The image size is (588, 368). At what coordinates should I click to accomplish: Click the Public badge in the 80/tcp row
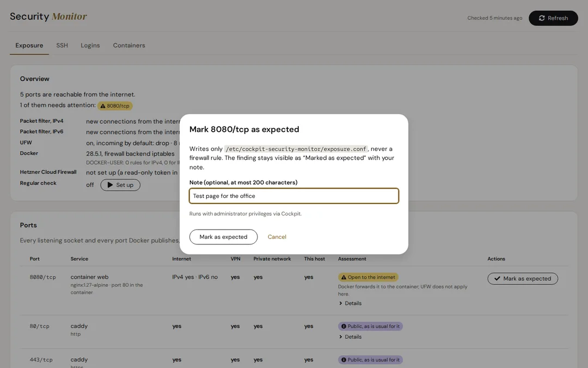point(371,327)
